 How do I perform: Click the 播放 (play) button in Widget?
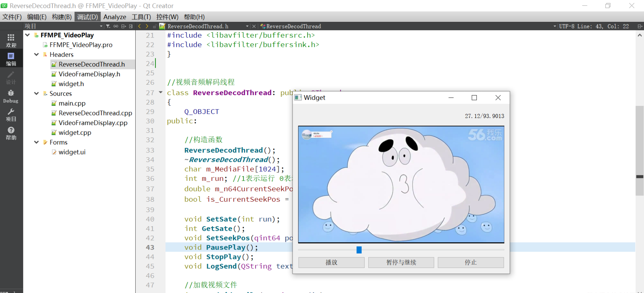[332, 262]
